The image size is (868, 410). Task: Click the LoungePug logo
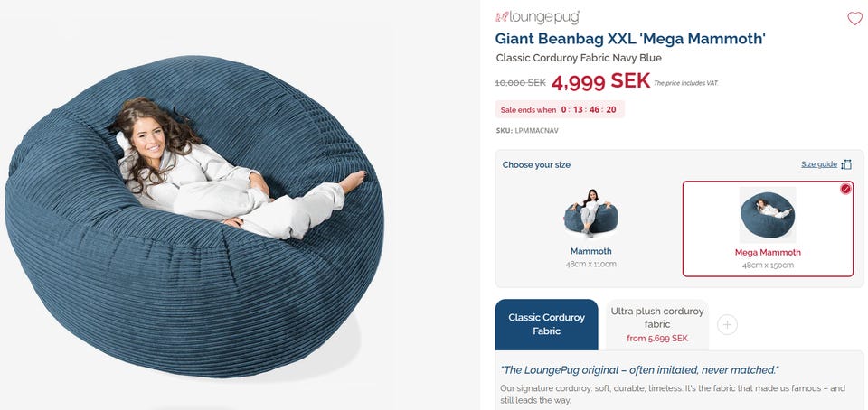[537, 17]
